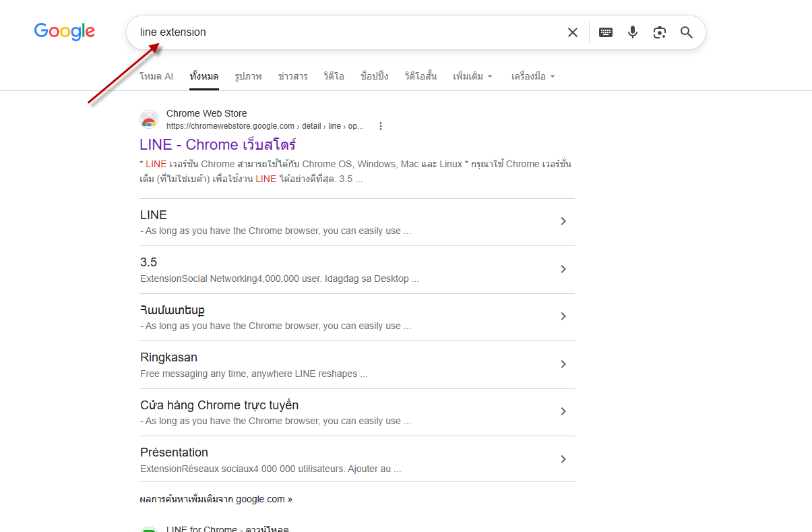
Task: Open the รูปภาพ images tab
Action: click(248, 76)
